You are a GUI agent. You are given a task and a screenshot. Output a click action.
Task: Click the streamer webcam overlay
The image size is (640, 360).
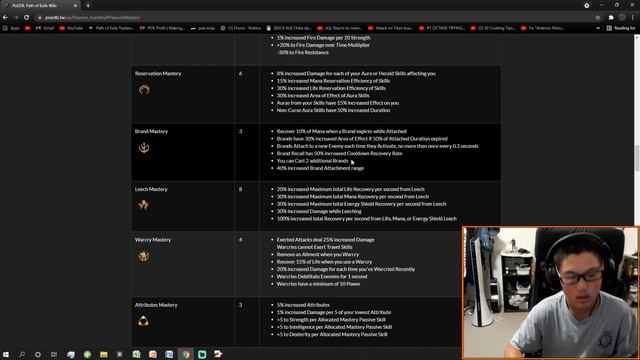coord(551,293)
